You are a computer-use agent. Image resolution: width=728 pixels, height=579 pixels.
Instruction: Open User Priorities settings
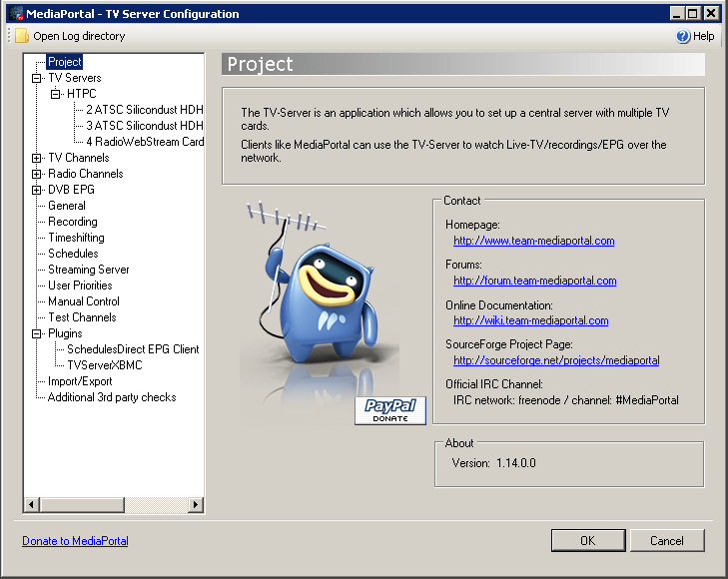80,286
